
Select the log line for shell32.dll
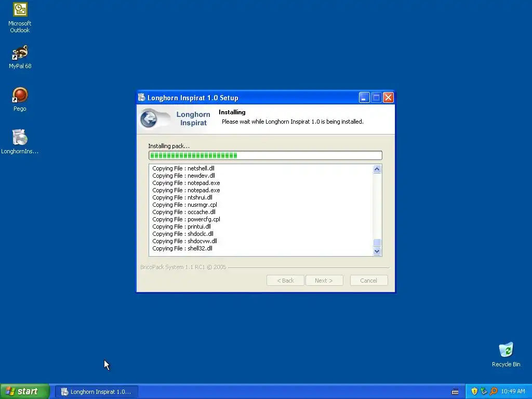[182, 249]
